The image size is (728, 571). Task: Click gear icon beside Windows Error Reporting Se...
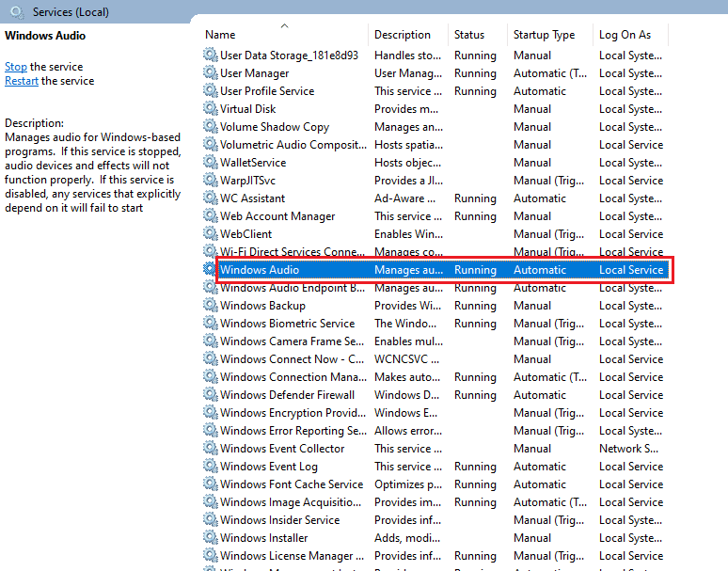[211, 430]
